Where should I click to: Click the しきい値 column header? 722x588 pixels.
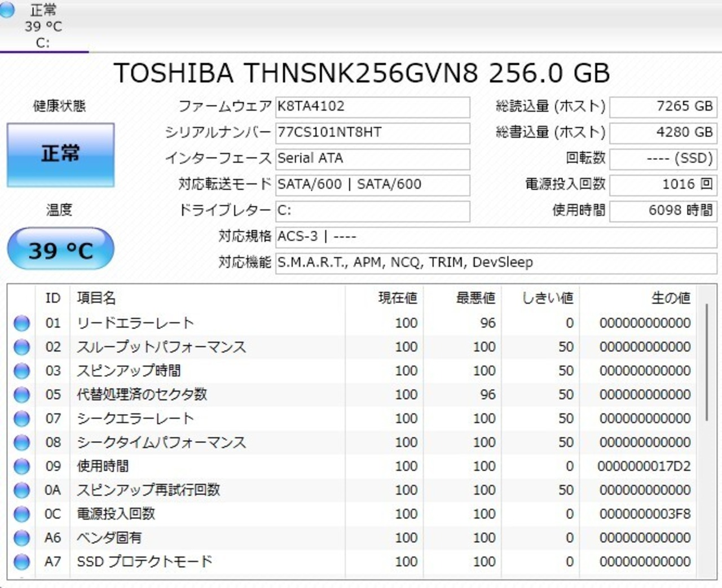(540, 298)
